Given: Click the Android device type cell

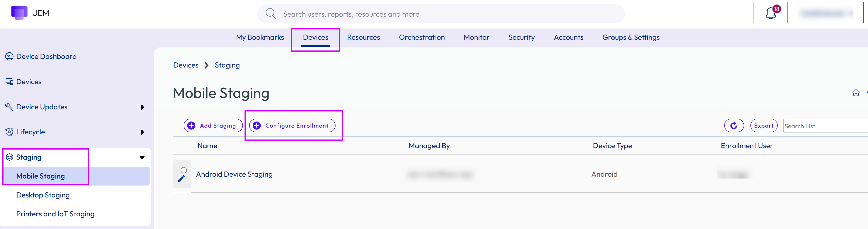Looking at the screenshot, I should coord(604,174).
